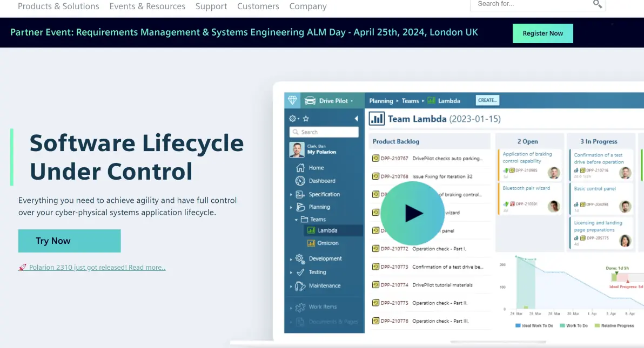Click the Specification icon
The width and height of the screenshot is (644, 348).
click(300, 194)
